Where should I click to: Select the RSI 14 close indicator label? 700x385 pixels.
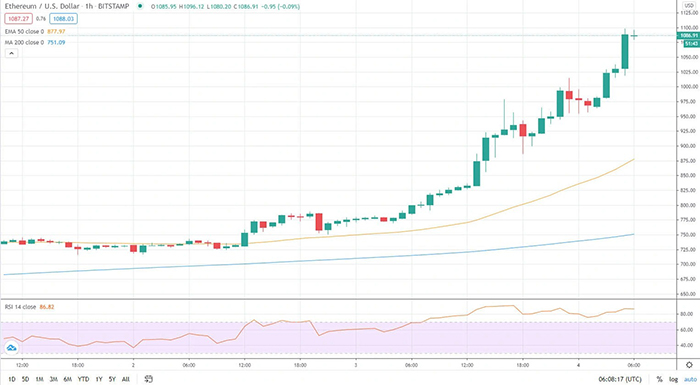point(21,307)
